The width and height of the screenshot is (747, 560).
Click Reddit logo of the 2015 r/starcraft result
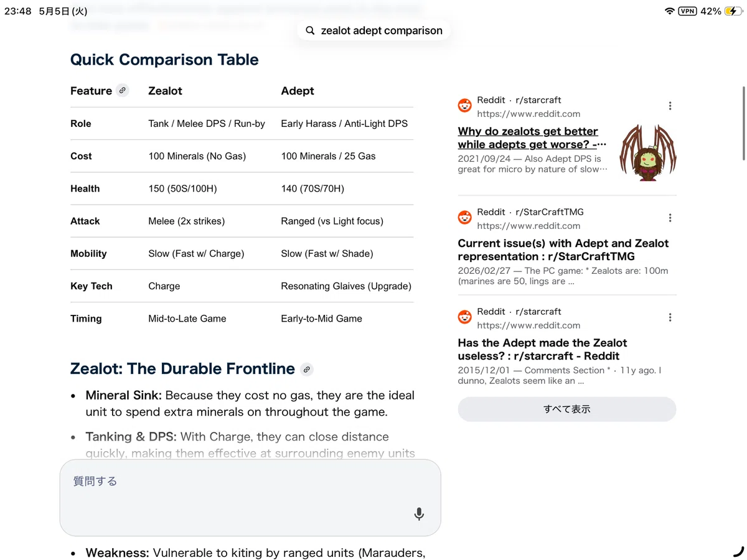pyautogui.click(x=465, y=317)
